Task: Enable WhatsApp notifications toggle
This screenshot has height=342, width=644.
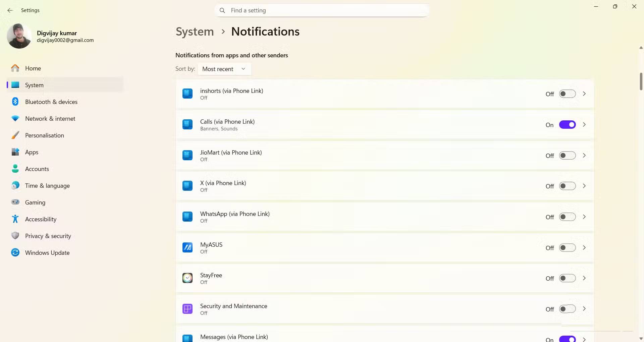Action: 567,217
